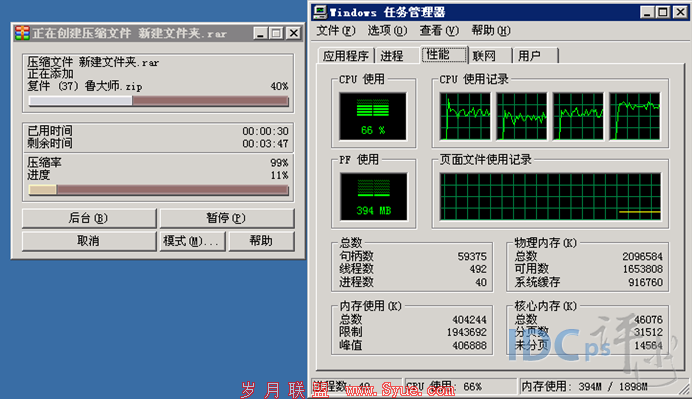692x400 pixels.
Task: Click status bar memory usage 394M / 1898M
Action: [585, 387]
